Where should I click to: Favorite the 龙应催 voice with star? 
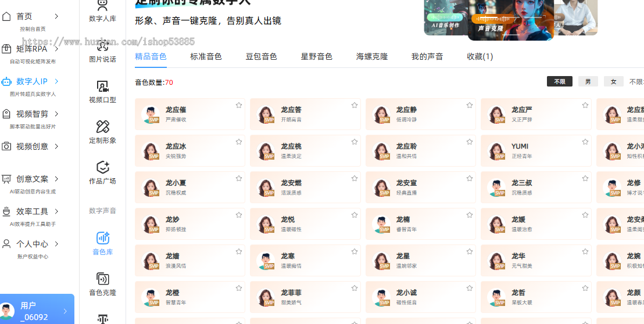[239, 106]
